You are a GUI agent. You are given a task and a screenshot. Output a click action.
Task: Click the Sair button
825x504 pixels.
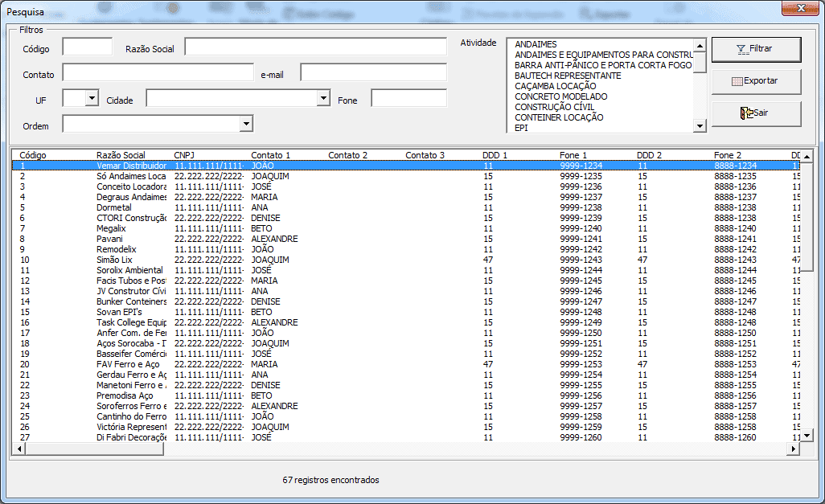[x=756, y=113]
